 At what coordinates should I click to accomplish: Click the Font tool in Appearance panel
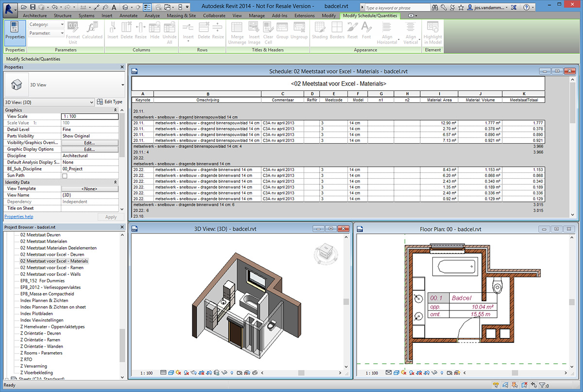point(366,30)
